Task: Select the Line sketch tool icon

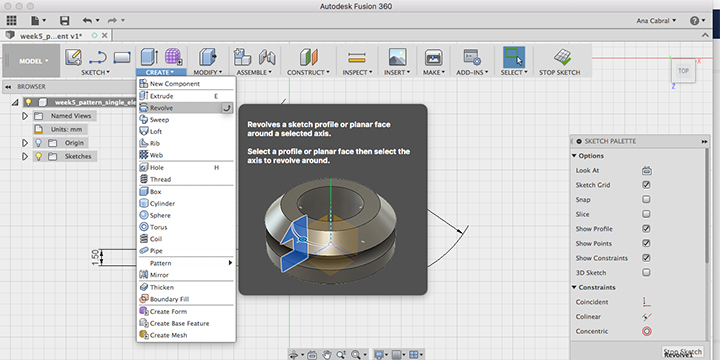Action: click(98, 57)
